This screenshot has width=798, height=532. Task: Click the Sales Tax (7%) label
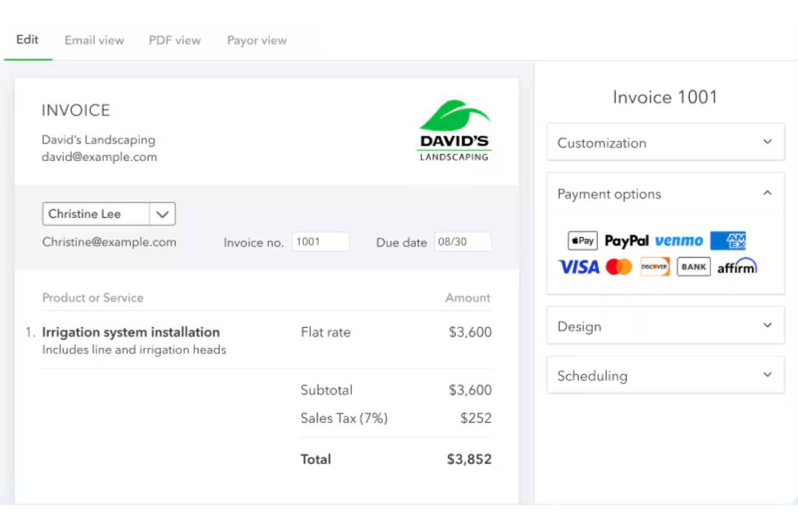[344, 418]
